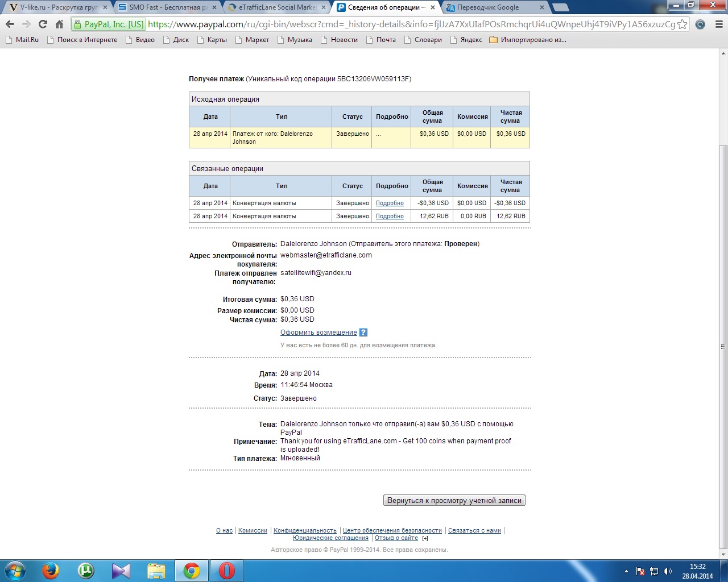Viewport: 728px width, 582px height.
Task: Close the SMO Fast tab
Action: (x=214, y=7)
